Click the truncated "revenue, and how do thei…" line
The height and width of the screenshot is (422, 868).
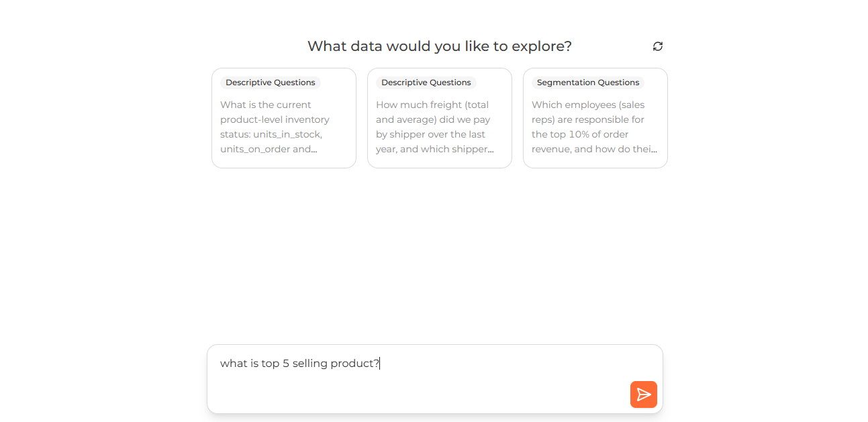click(595, 149)
